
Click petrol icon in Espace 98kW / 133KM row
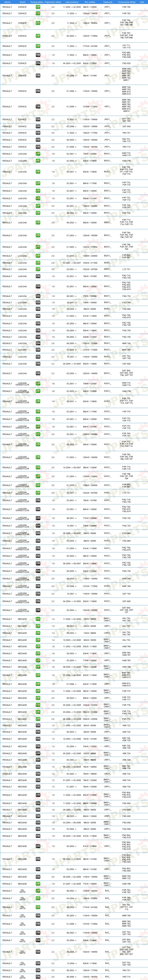point(38,7)
